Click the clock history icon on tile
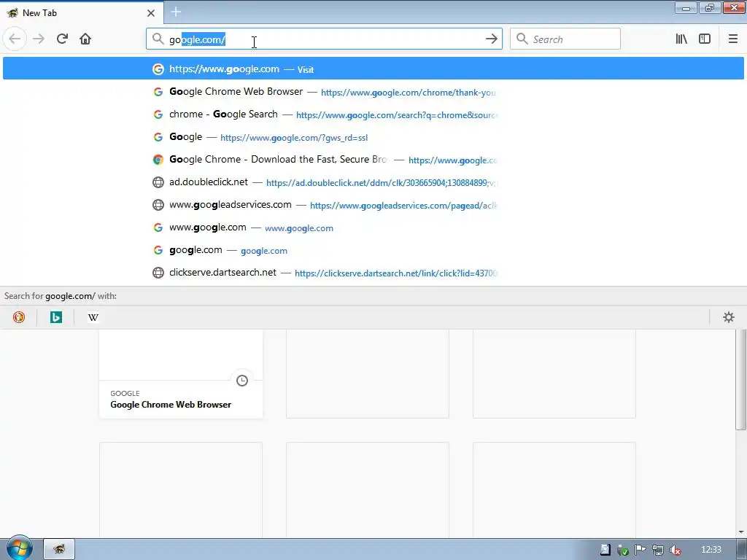 coord(242,380)
